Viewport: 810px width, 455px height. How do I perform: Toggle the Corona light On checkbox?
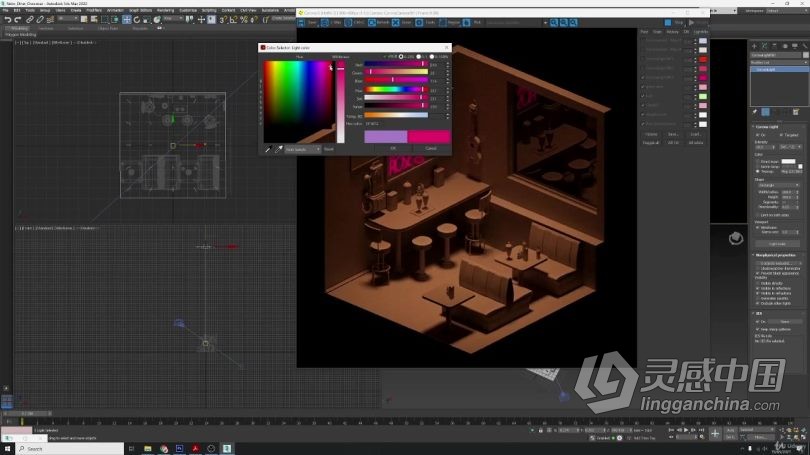[x=758, y=135]
